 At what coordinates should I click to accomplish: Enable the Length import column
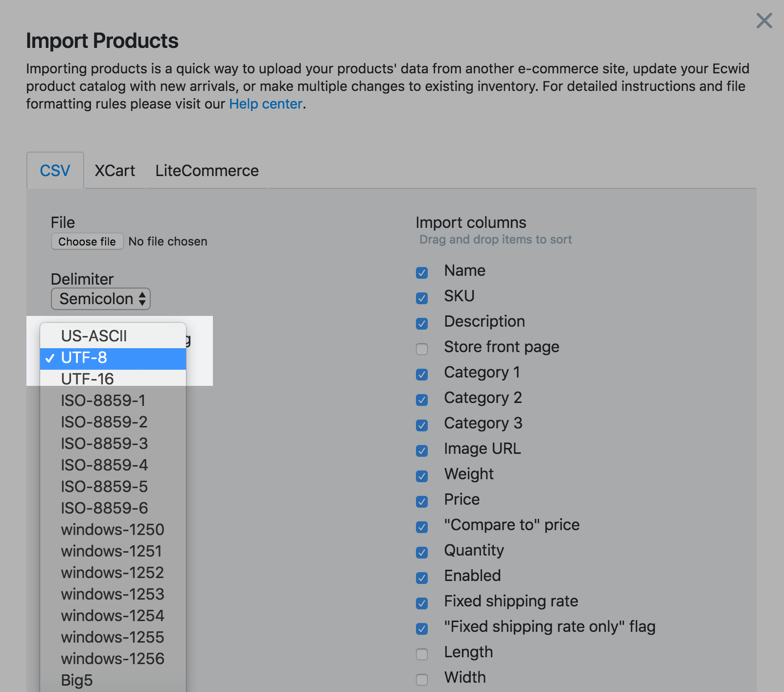click(x=421, y=654)
